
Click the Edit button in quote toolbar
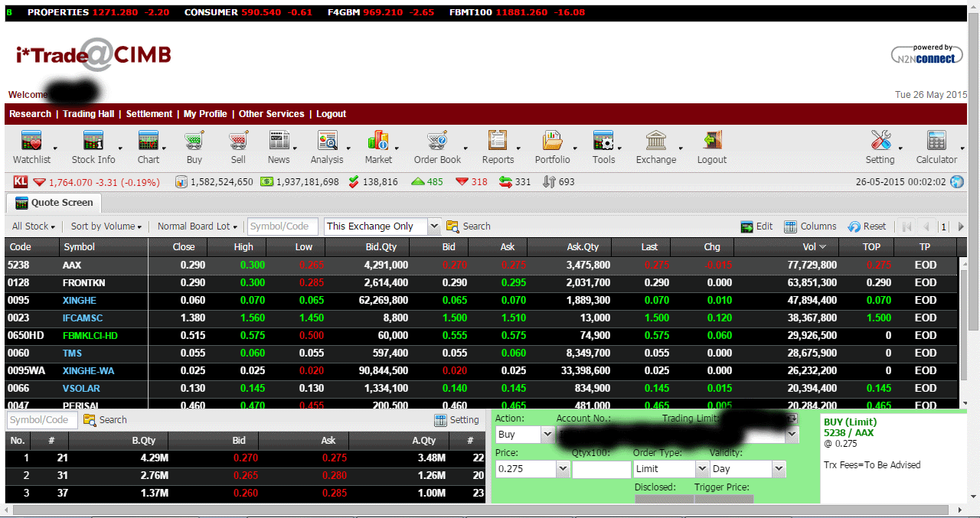pos(756,226)
